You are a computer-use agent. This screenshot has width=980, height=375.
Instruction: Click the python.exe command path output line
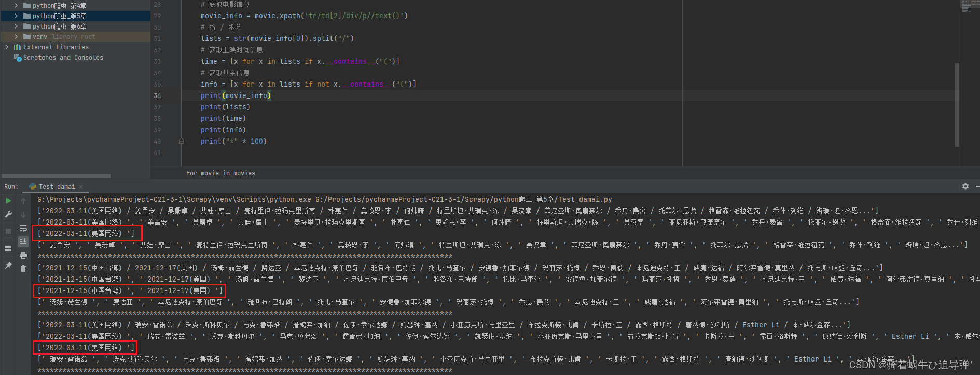click(x=325, y=199)
